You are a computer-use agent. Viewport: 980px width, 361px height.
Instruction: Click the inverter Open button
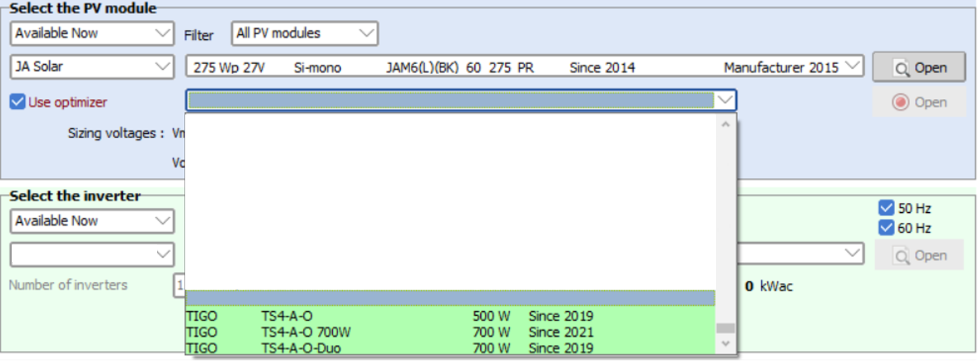click(x=919, y=255)
